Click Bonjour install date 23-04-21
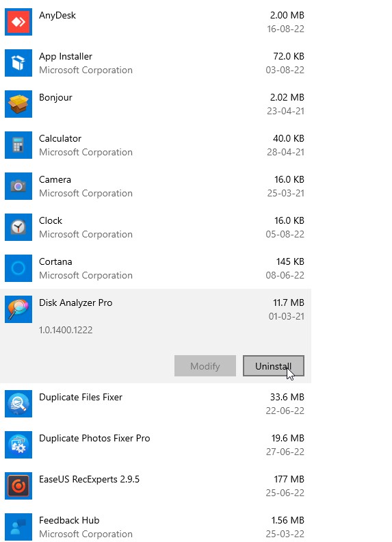 [x=285, y=112]
